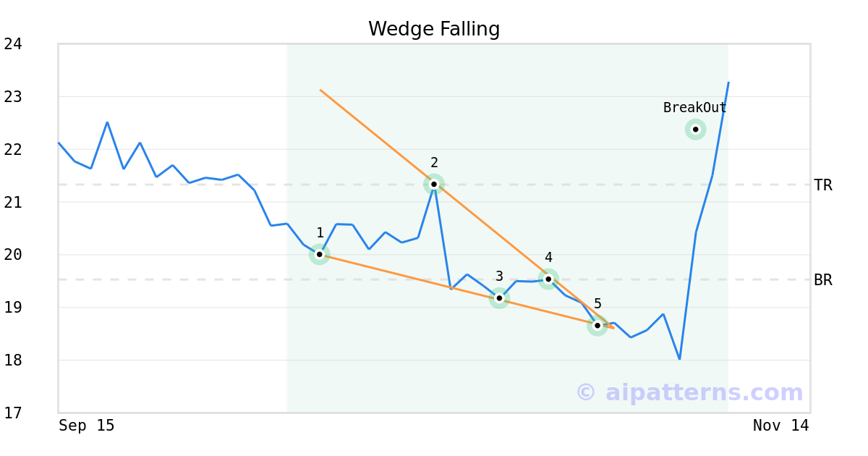
Task: Select the 21 price axis label
Action: pyautogui.click(x=13, y=202)
